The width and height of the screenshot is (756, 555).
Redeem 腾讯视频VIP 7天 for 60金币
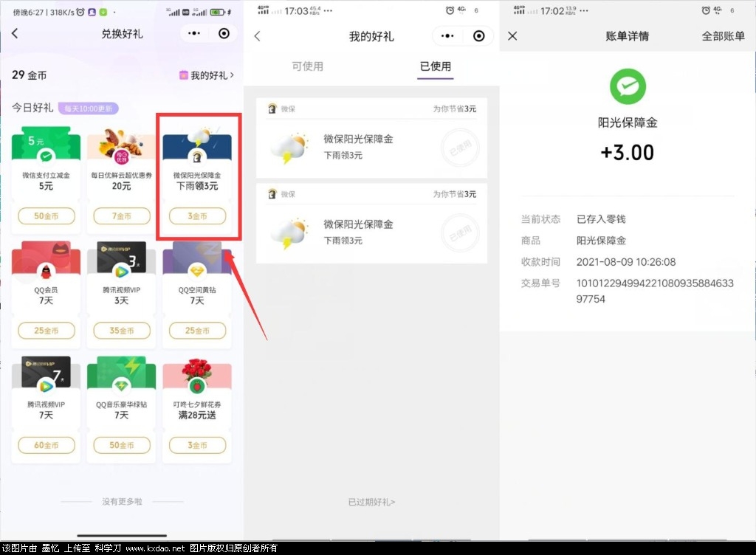pyautogui.click(x=47, y=445)
